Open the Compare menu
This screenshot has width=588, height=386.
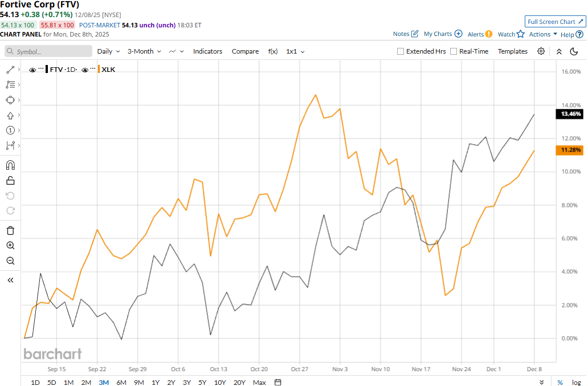point(245,51)
